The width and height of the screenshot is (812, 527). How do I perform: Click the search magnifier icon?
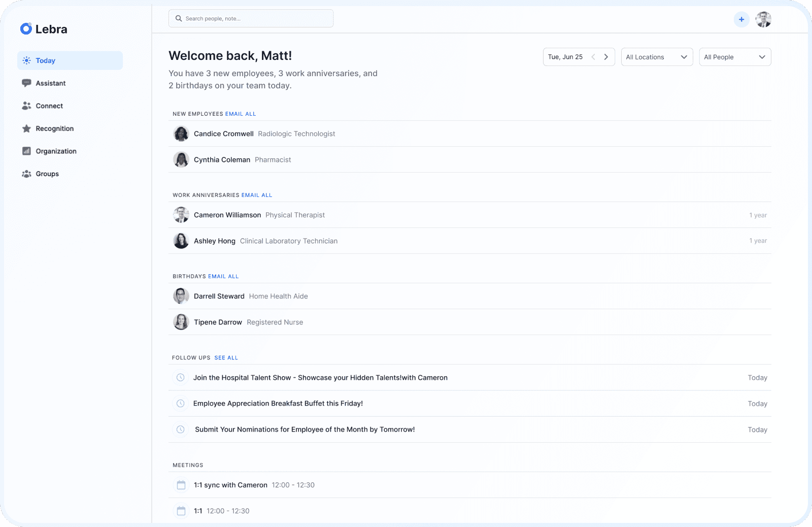tap(179, 19)
